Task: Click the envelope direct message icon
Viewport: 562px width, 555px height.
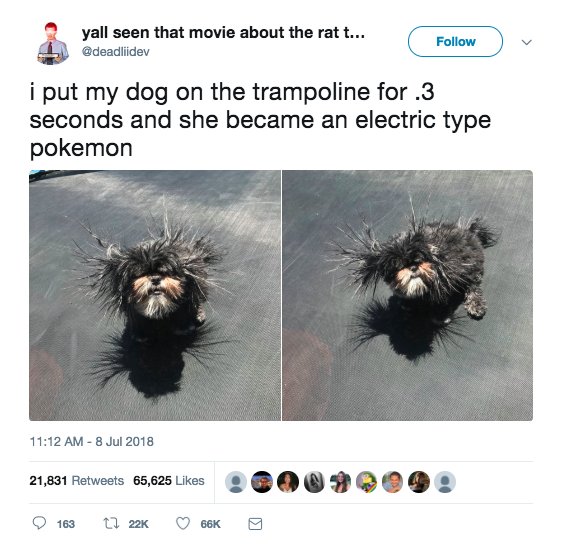Action: pyautogui.click(x=255, y=524)
